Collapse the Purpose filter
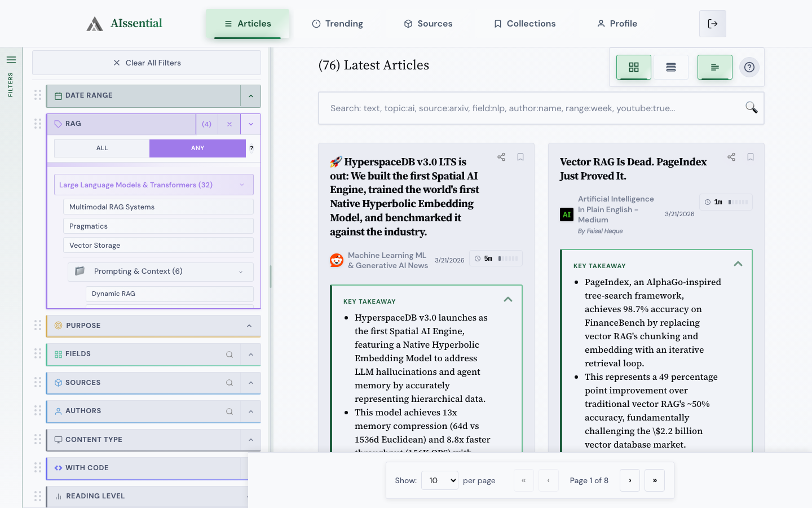The width and height of the screenshot is (812, 508). (x=249, y=326)
